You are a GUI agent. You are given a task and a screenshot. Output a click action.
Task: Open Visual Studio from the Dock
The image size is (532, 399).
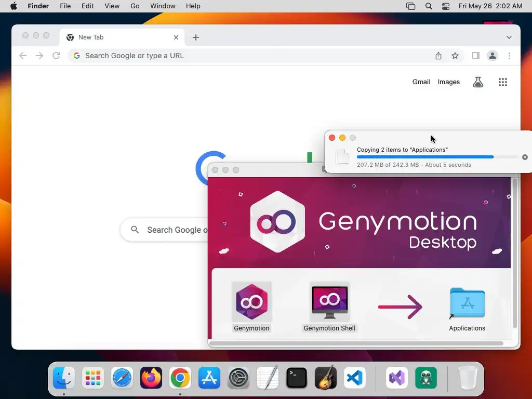tap(396, 378)
